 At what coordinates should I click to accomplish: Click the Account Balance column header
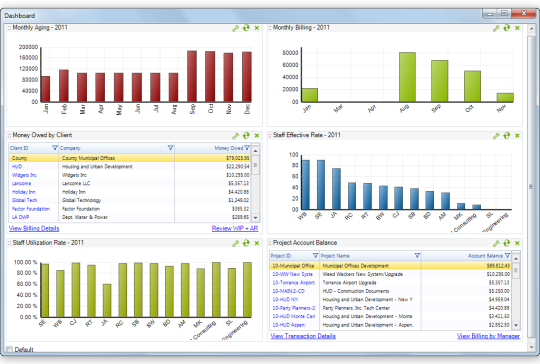466,256
